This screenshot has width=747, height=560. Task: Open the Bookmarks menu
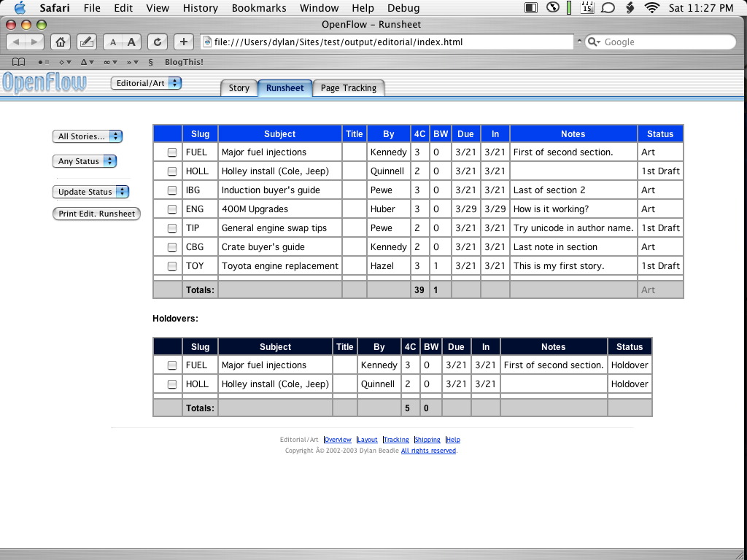[259, 8]
